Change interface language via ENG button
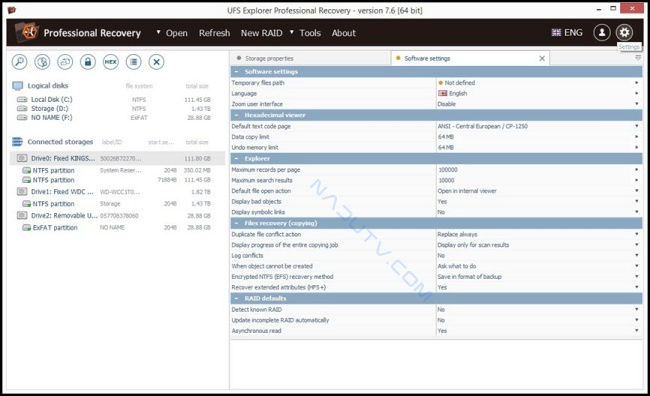The width and height of the screenshot is (650, 396). point(567,32)
